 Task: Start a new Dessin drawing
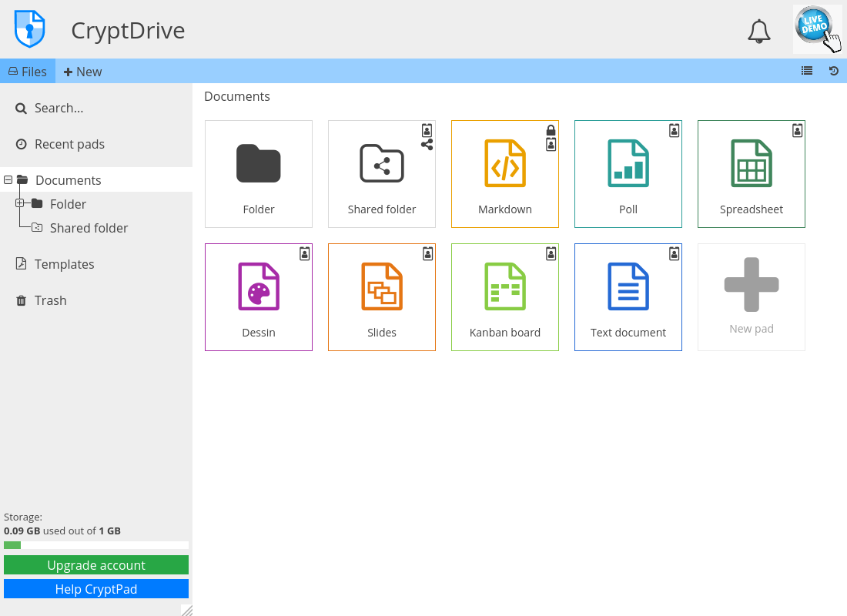coord(259,296)
